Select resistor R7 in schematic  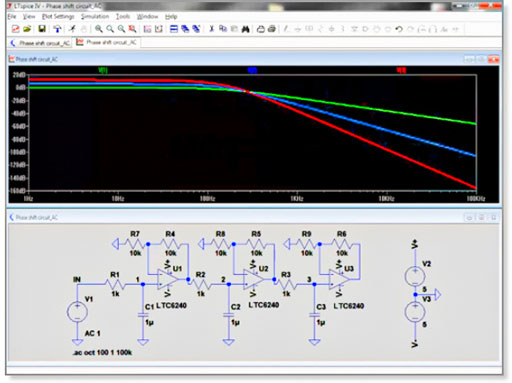(x=135, y=244)
